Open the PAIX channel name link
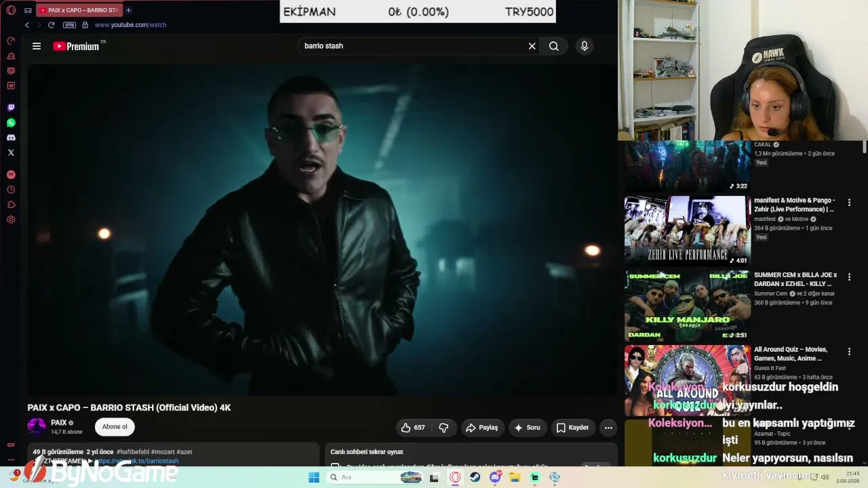868x488 pixels. pos(59,423)
